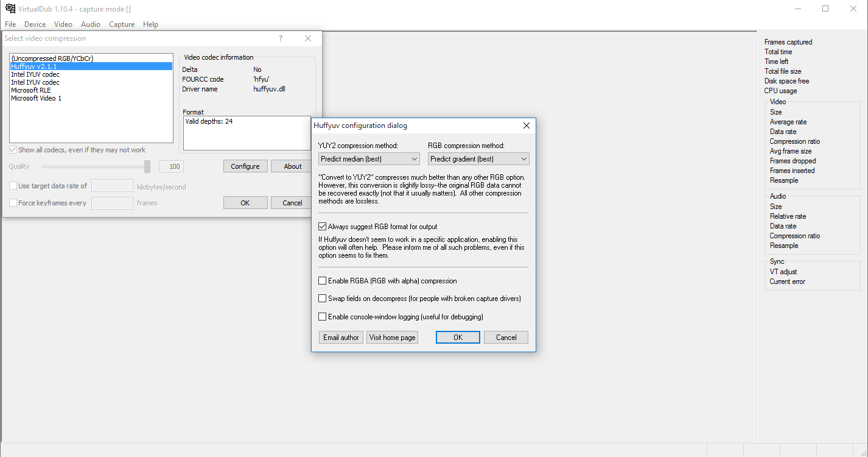Click the Configure button
The image size is (868, 457).
click(245, 166)
